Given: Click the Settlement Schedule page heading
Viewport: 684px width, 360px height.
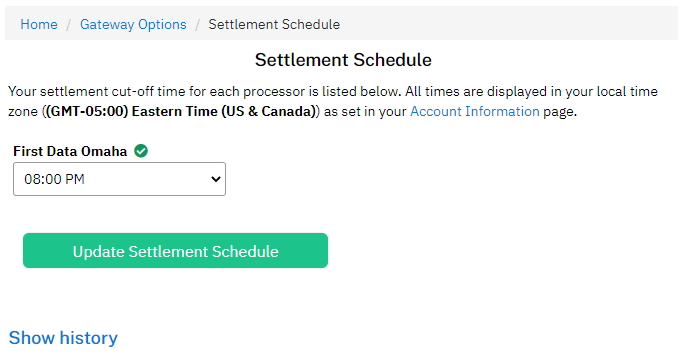Looking at the screenshot, I should pos(343,60).
